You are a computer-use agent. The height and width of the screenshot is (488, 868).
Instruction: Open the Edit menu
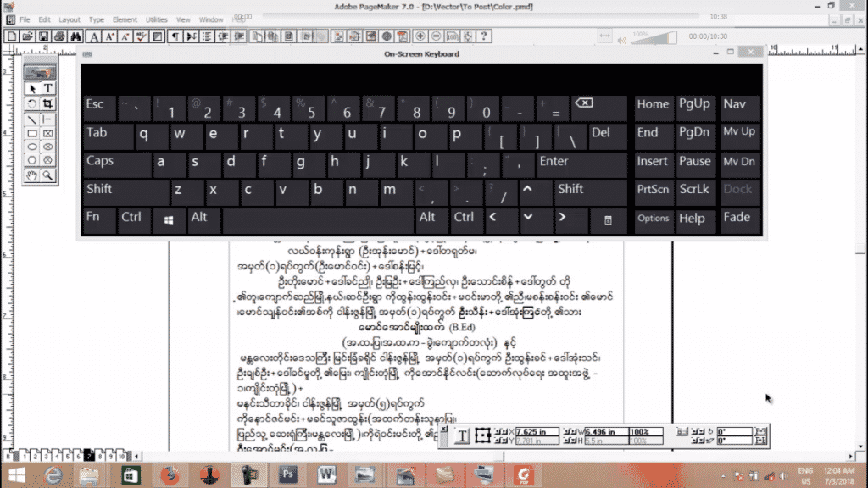tap(44, 19)
